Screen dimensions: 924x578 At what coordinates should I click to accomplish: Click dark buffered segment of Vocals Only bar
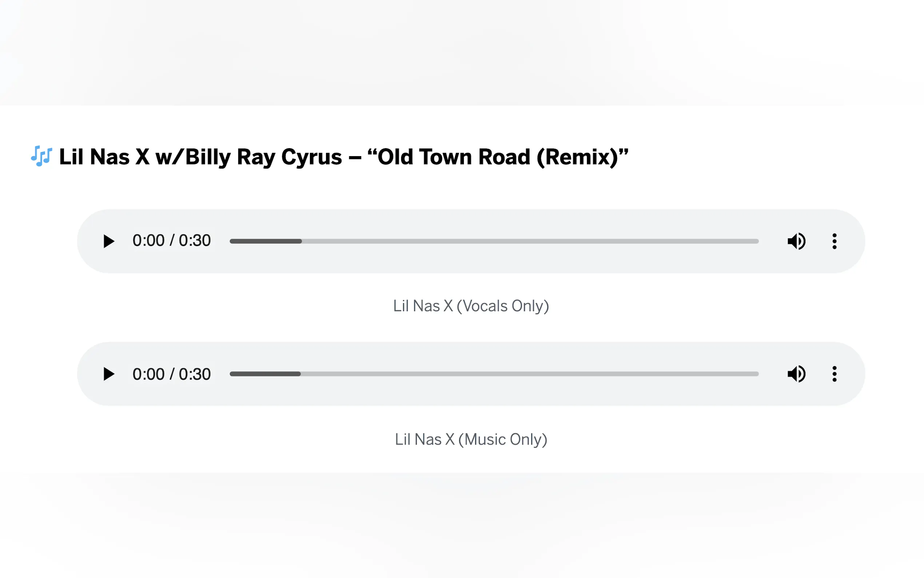click(266, 241)
